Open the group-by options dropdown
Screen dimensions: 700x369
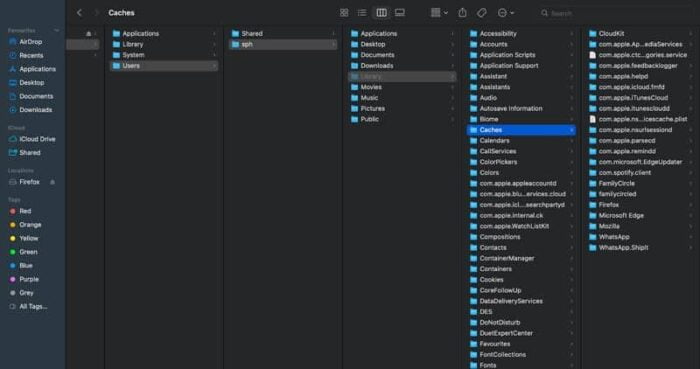tap(439, 13)
